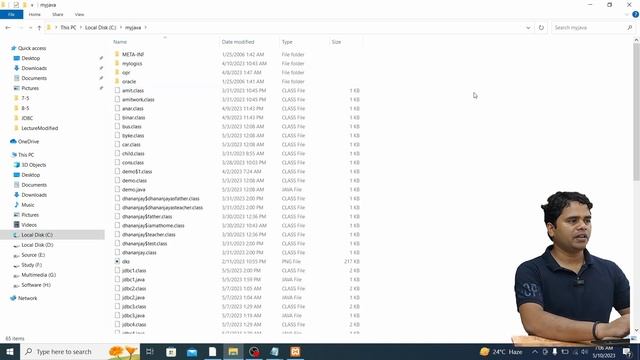Open the Customize Quick Access Toolbar dropdown

tap(32, 5)
